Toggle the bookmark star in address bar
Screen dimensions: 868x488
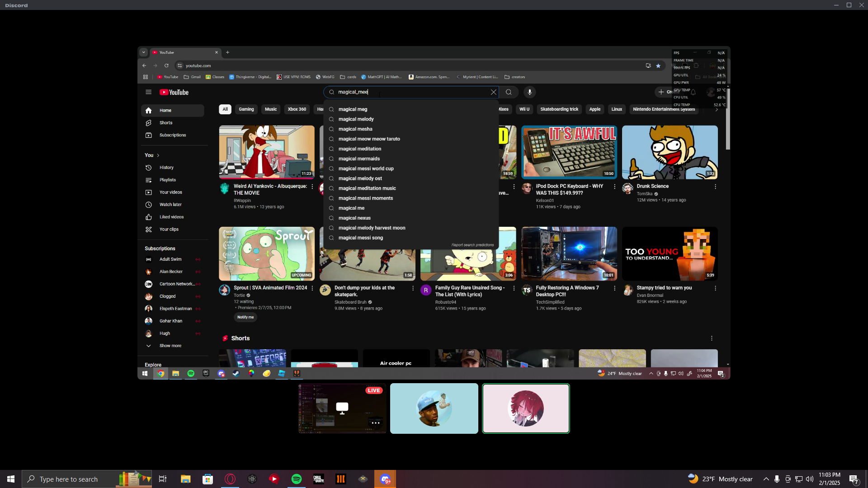tap(658, 66)
